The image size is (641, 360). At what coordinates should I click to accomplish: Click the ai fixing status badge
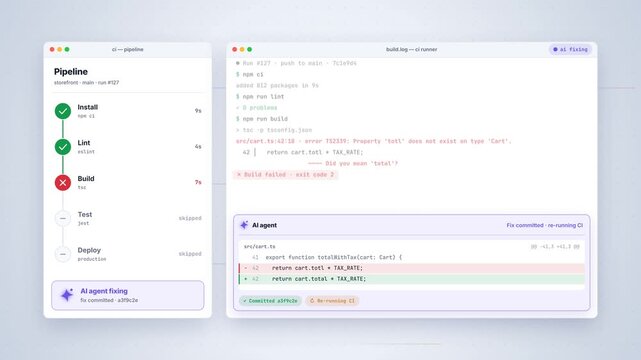[x=570, y=49]
